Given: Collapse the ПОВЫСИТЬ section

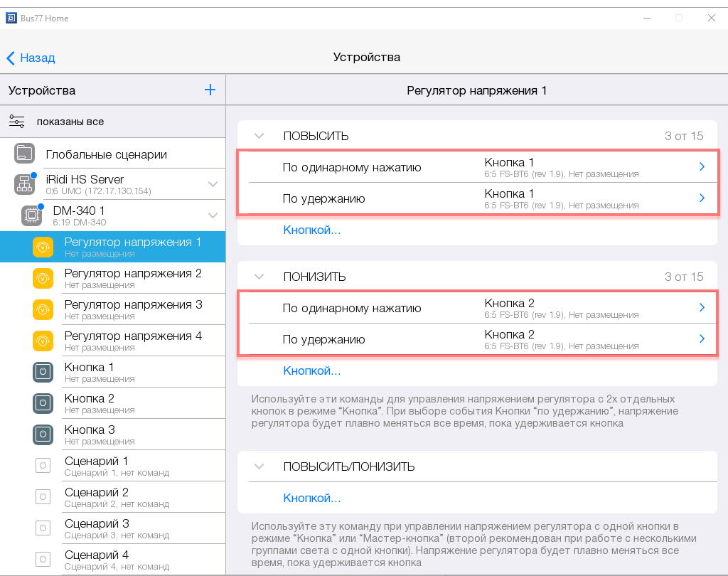Looking at the screenshot, I should [259, 136].
